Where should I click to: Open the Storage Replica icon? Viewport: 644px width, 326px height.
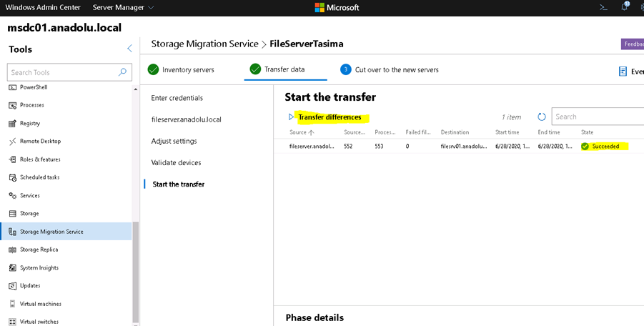point(12,250)
